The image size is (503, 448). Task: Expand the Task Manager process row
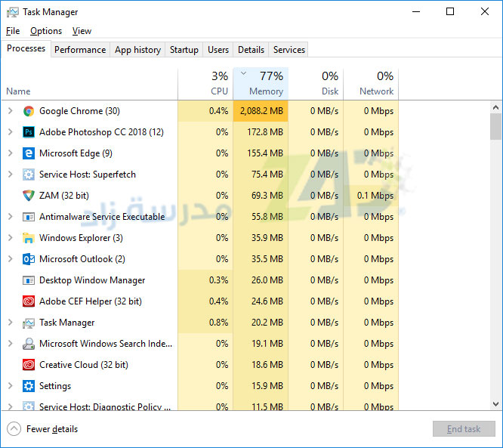[x=11, y=322]
